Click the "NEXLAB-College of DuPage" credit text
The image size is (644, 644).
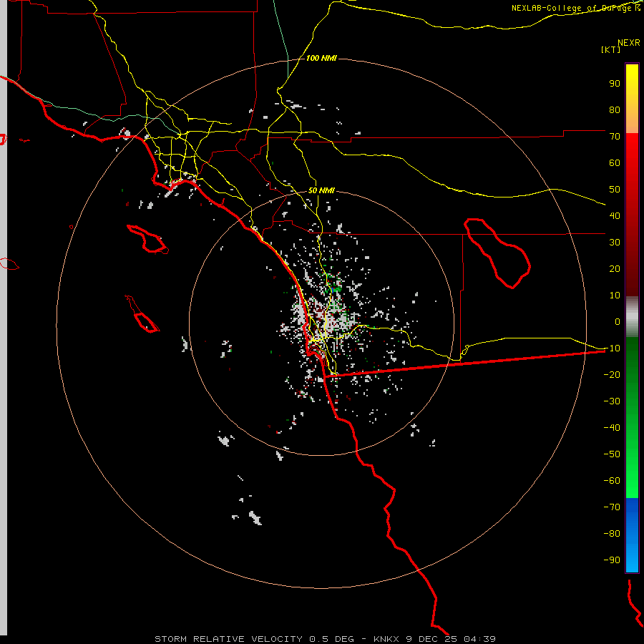[x=571, y=8]
